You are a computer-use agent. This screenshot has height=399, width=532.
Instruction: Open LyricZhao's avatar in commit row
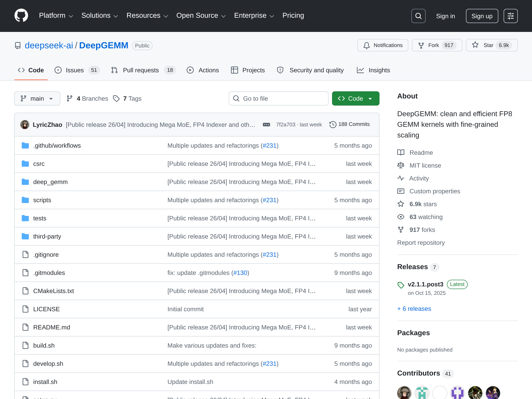point(25,125)
